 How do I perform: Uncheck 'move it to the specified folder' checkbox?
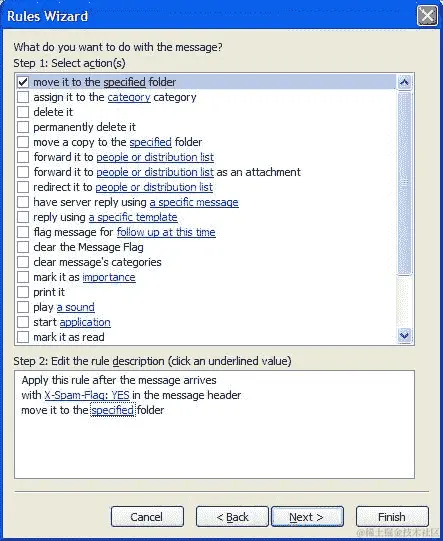click(23, 82)
